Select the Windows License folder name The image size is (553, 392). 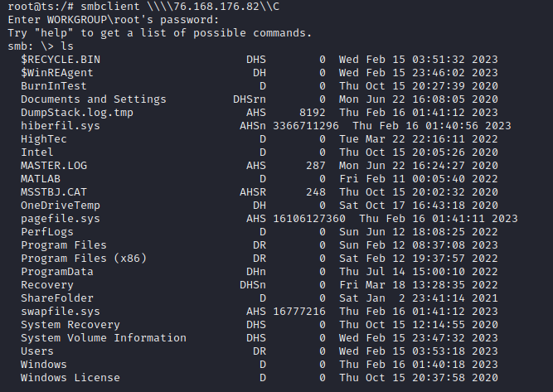point(70,378)
